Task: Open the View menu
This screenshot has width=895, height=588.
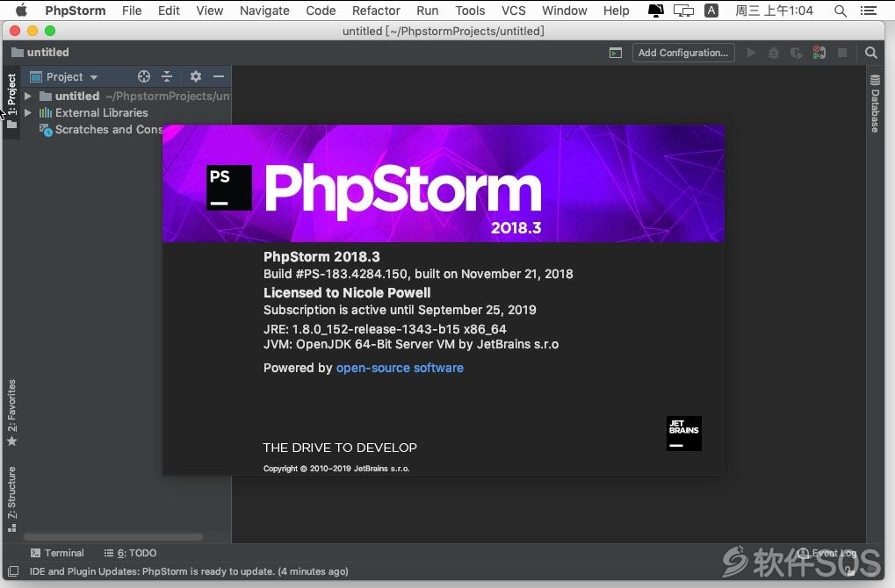Action: coord(210,11)
